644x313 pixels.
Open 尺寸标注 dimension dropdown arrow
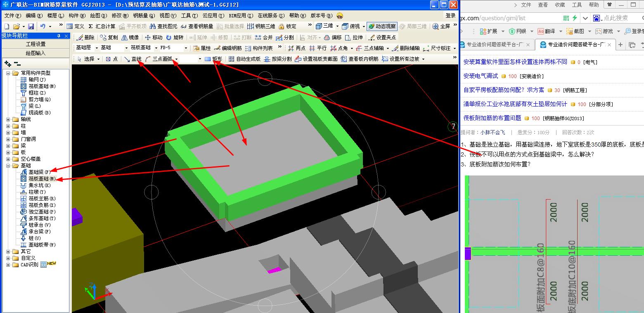pos(454,48)
